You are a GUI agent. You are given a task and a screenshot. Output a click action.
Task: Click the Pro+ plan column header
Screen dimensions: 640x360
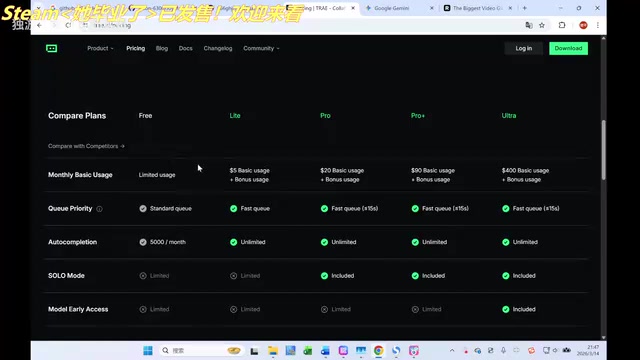point(418,116)
